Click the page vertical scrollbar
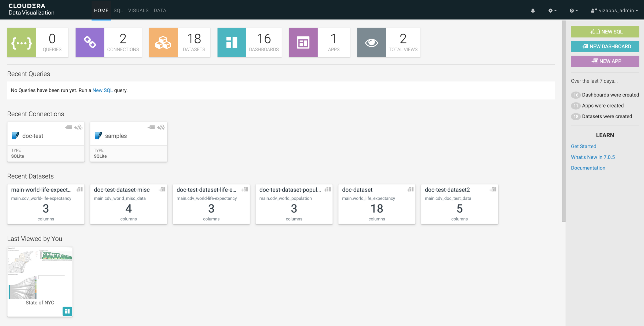The width and height of the screenshot is (644, 326). [563, 121]
